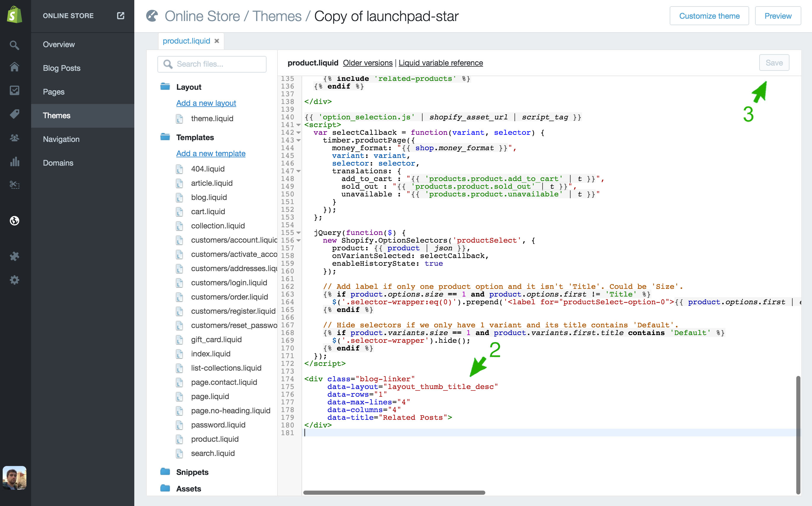The image size is (812, 506).
Task: Close the product.liquid tab
Action: click(217, 41)
